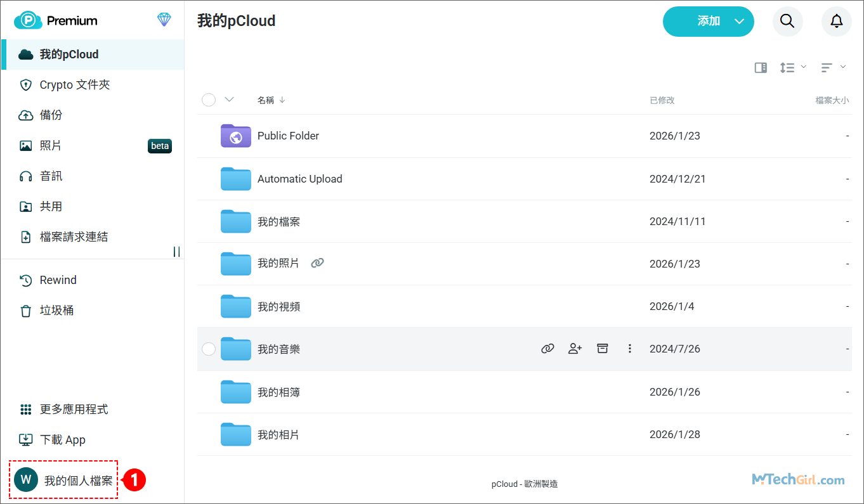Toggle the details panel view icon
The height and width of the screenshot is (504, 864).
click(x=761, y=67)
